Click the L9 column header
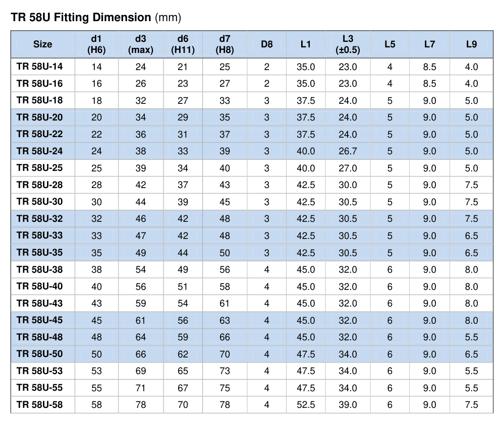504x424 pixels. click(472, 44)
